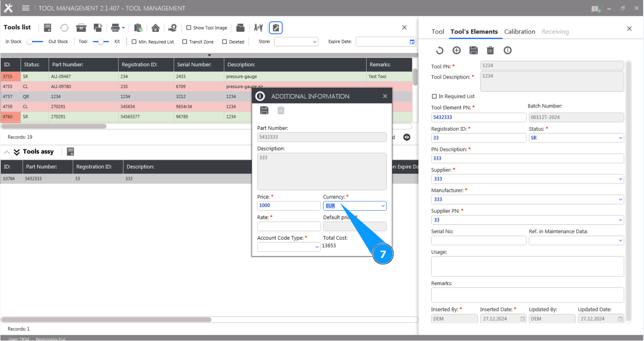644x341 pixels.
Task: Open the print options dropdown arrow
Action: pyautogui.click(x=123, y=28)
